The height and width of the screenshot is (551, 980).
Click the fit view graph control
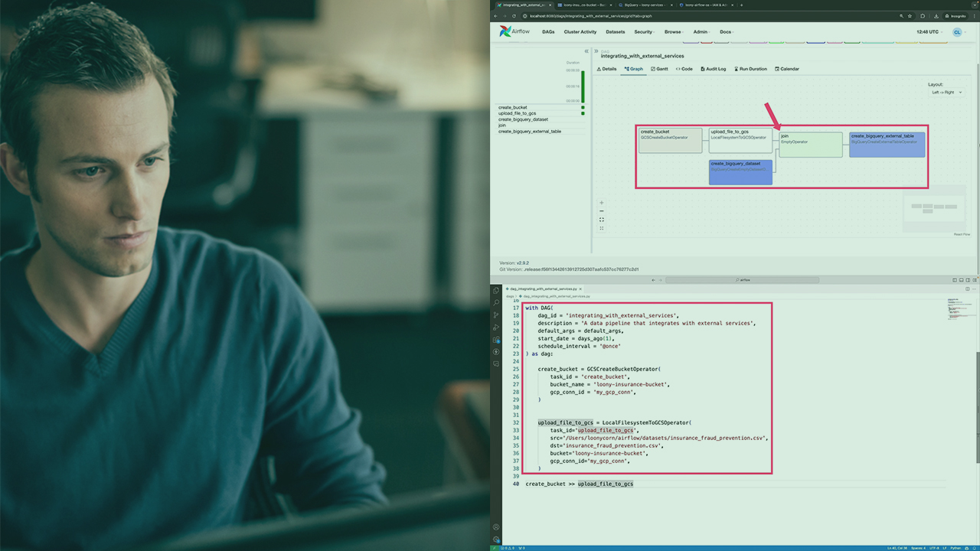[x=602, y=220]
